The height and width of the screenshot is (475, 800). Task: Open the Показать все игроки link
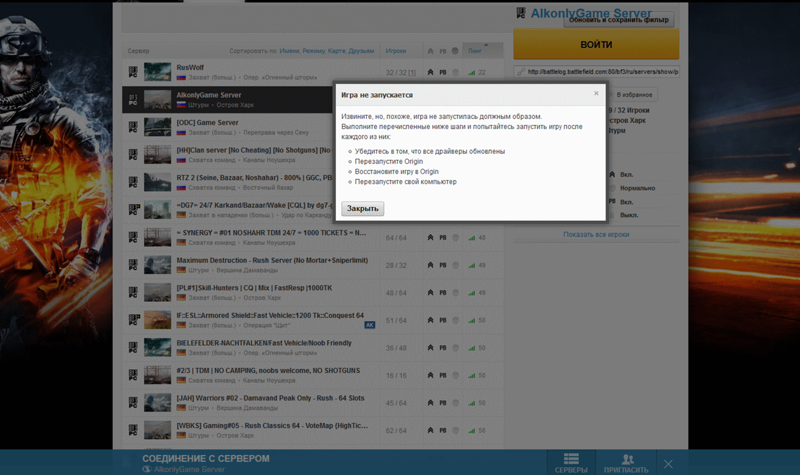(596, 235)
